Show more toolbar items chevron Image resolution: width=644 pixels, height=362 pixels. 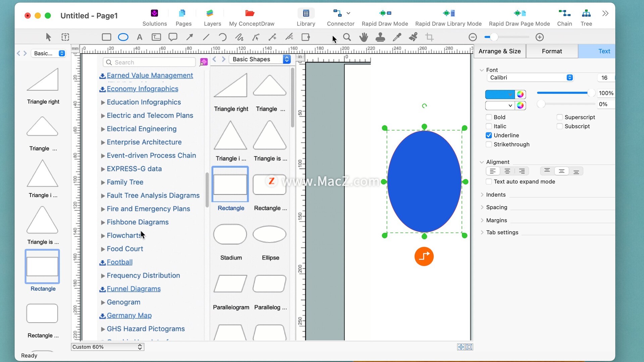(x=605, y=13)
